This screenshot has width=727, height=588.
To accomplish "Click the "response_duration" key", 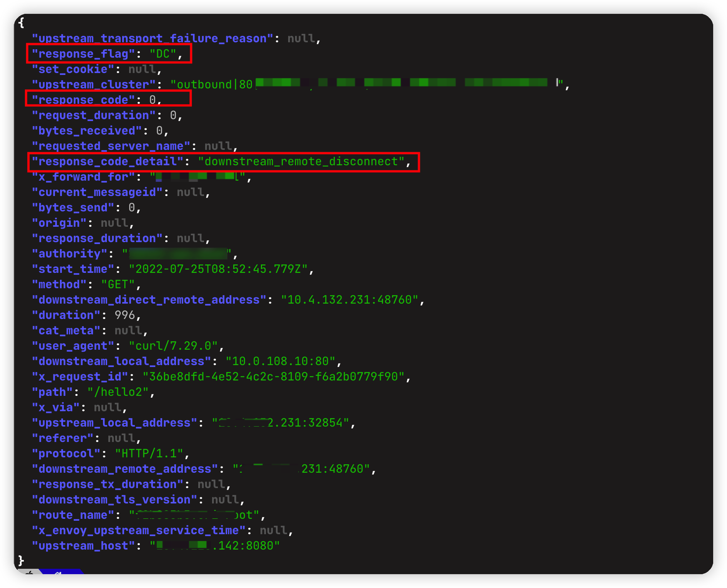I will click(x=97, y=238).
